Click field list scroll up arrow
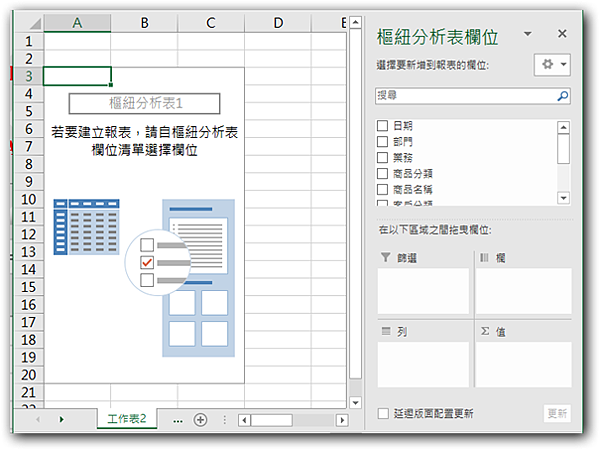The height and width of the screenshot is (450, 600). point(563,127)
